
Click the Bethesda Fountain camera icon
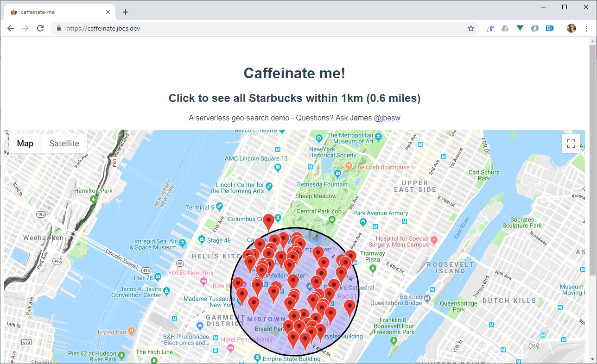click(338, 174)
